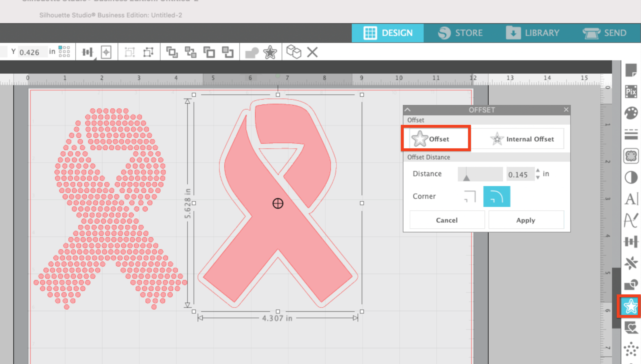Open the PixScan panel

pyautogui.click(x=632, y=92)
